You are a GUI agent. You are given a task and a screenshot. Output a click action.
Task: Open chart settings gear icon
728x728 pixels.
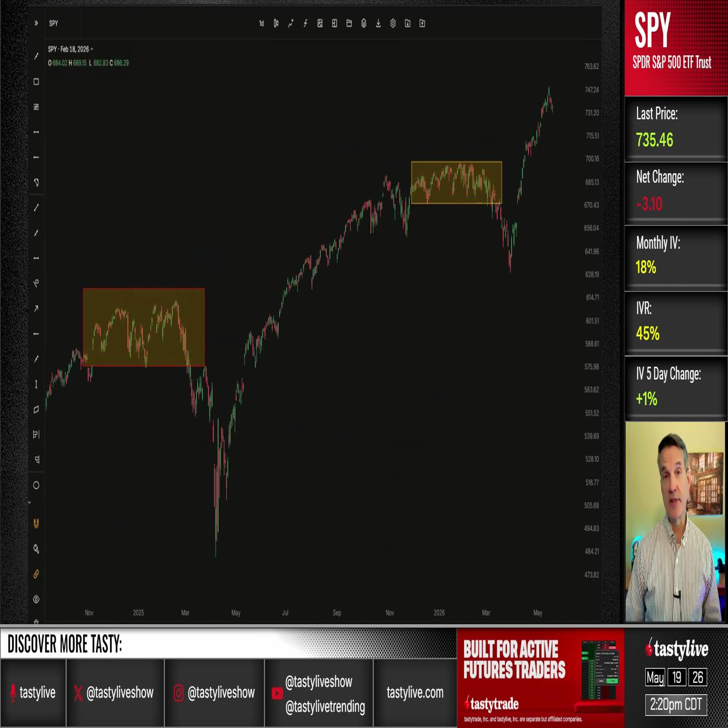pyautogui.click(x=393, y=23)
